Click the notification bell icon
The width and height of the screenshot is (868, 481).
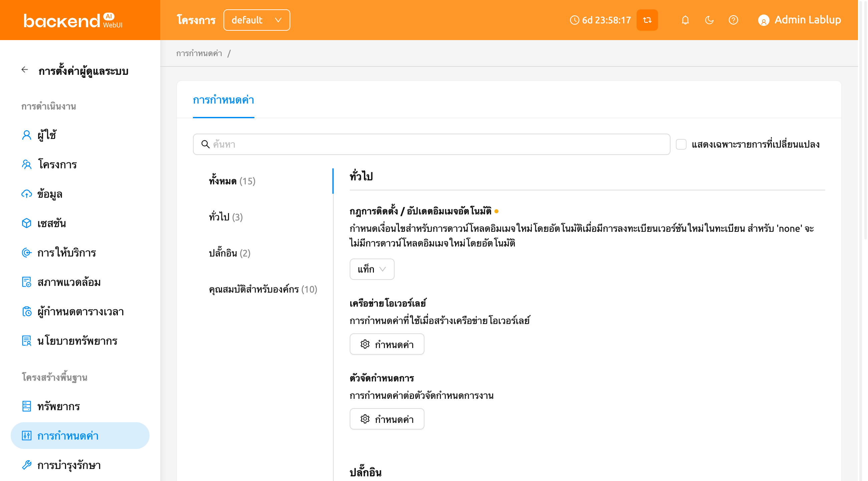[x=685, y=20]
